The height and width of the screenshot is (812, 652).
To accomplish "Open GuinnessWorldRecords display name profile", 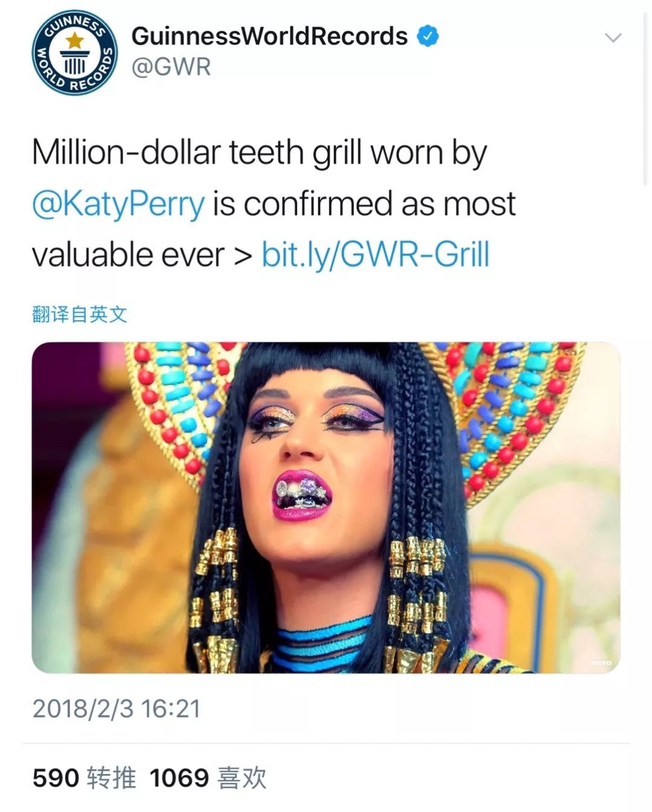I will point(269,36).
